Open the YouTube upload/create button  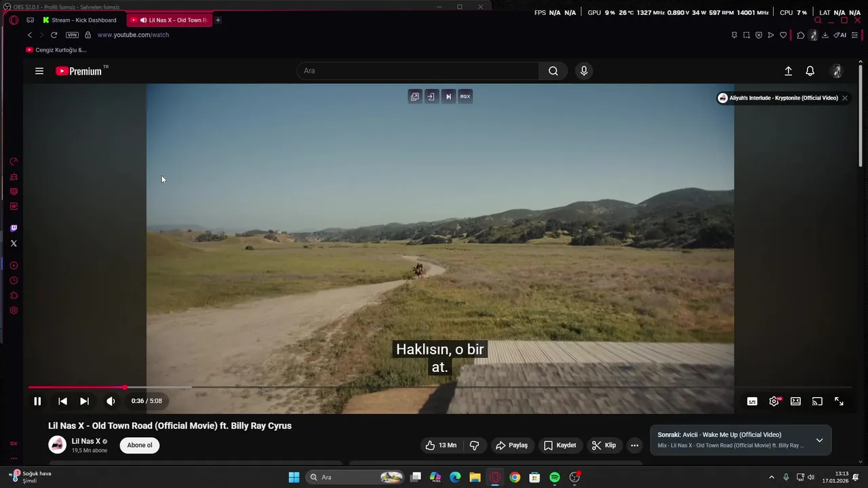tap(788, 71)
